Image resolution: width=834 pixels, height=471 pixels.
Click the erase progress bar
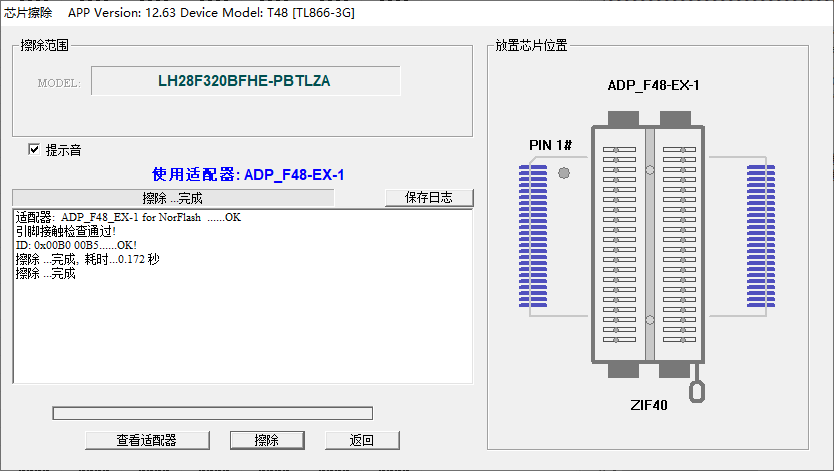click(212, 413)
